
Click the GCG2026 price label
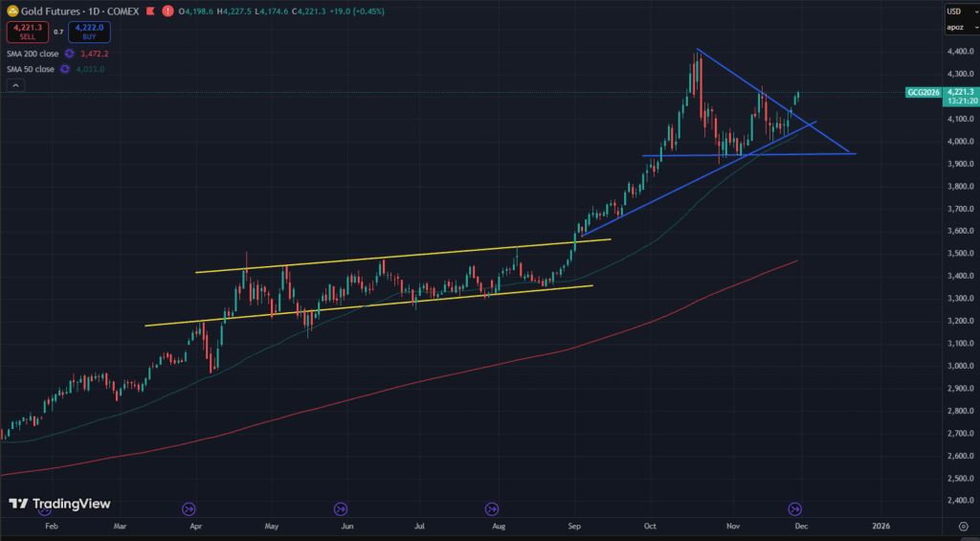922,93
